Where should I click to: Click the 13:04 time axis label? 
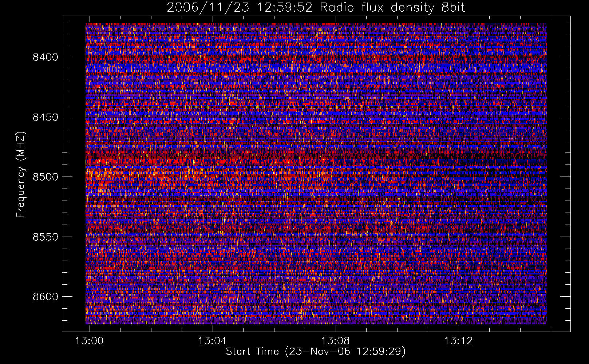212,341
